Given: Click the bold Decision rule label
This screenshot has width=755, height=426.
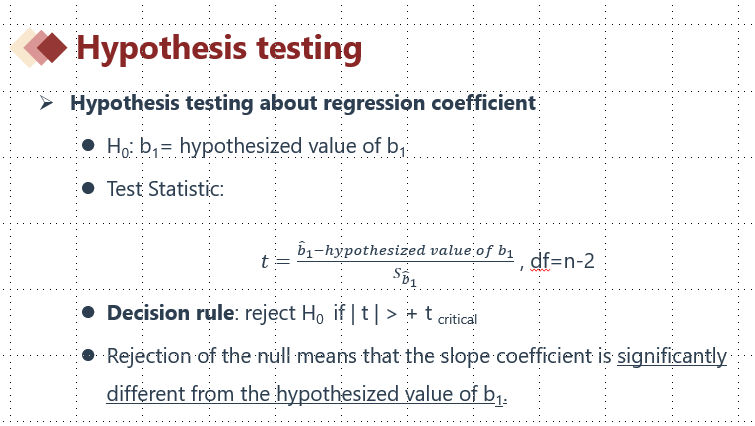Looking at the screenshot, I should (x=169, y=313).
